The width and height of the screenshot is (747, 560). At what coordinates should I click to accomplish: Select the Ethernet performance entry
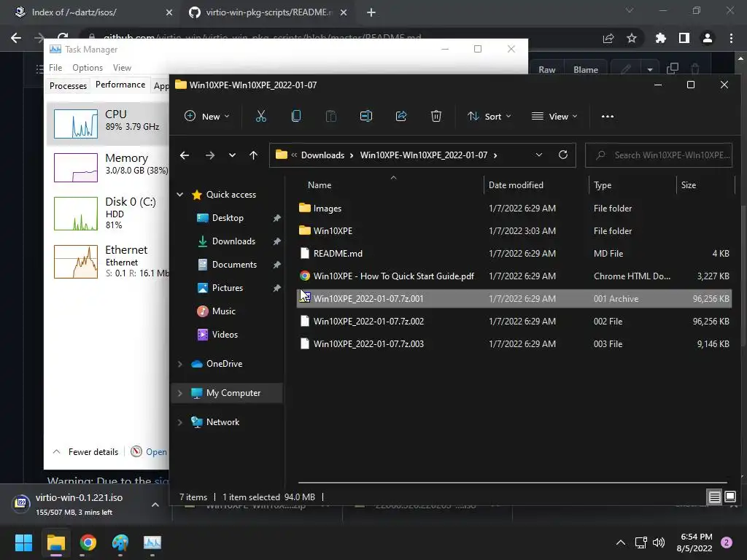[109, 261]
